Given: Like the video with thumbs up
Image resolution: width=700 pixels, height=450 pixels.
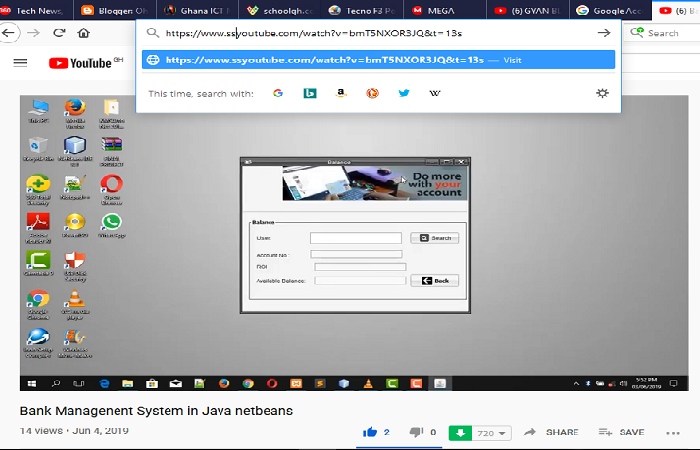Looking at the screenshot, I should click(370, 432).
